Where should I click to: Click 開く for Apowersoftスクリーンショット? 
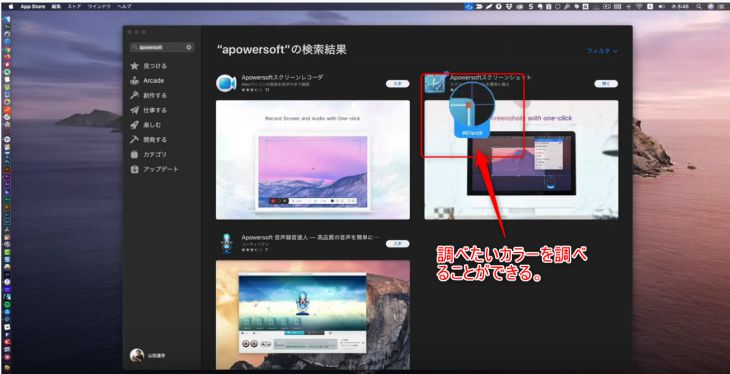[x=606, y=84]
